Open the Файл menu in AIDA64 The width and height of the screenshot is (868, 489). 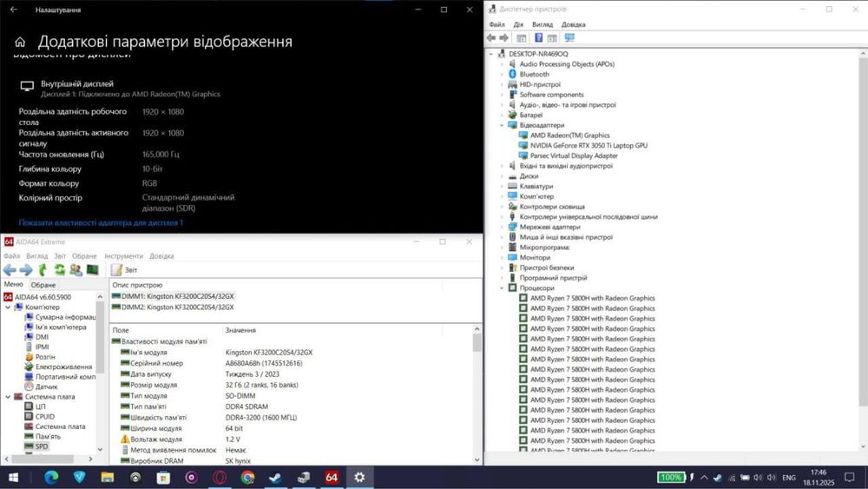11,256
